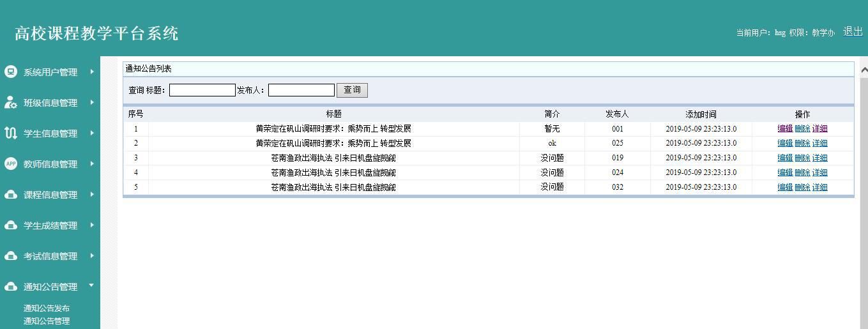Collapse the 通知公告管理 menu arrow

pyautogui.click(x=91, y=286)
